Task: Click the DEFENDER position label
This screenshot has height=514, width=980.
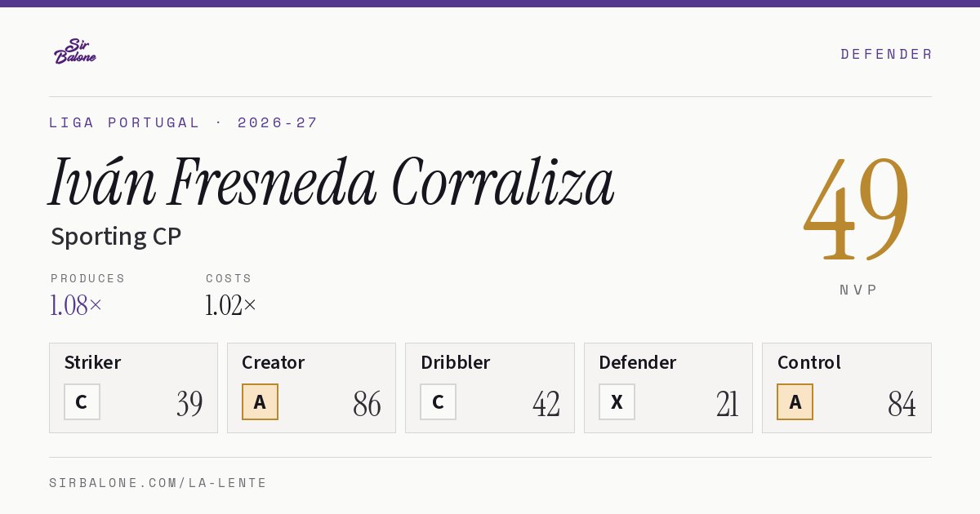Action: (x=886, y=54)
